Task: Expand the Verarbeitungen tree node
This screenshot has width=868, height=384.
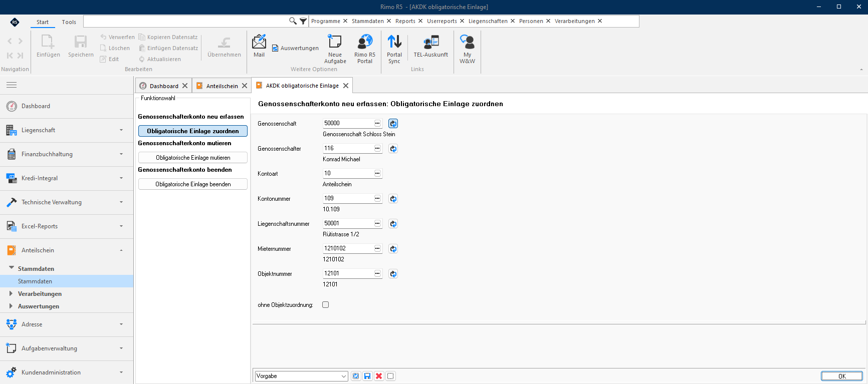Action: click(x=11, y=293)
